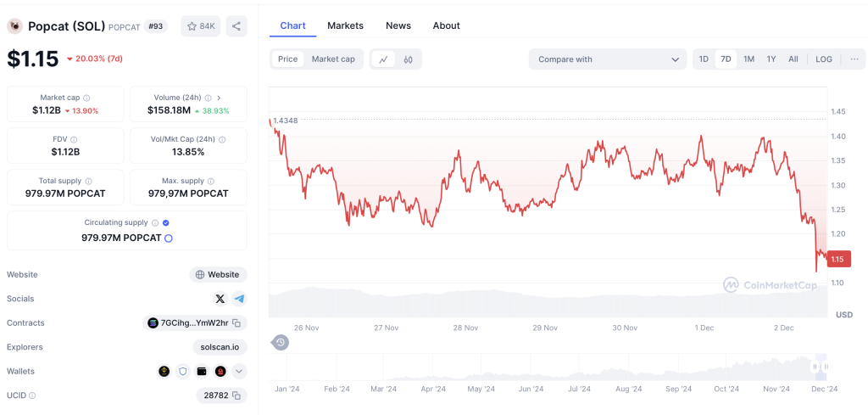Show info icon next to Max. supply

tap(211, 181)
